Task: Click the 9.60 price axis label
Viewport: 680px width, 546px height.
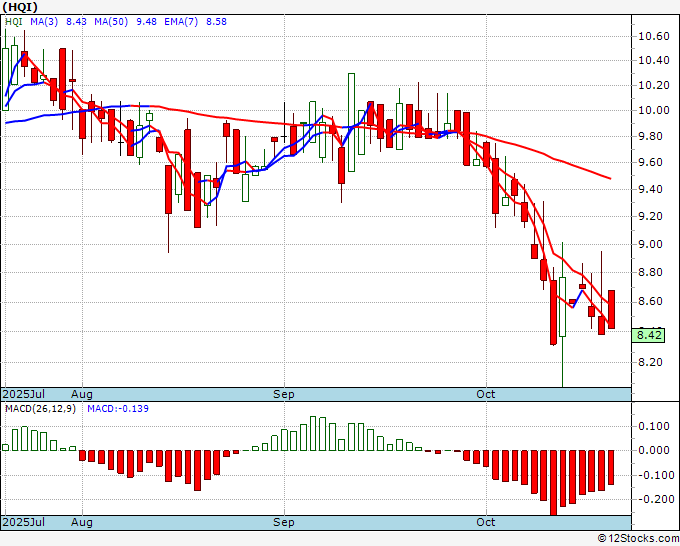Action: coord(651,163)
